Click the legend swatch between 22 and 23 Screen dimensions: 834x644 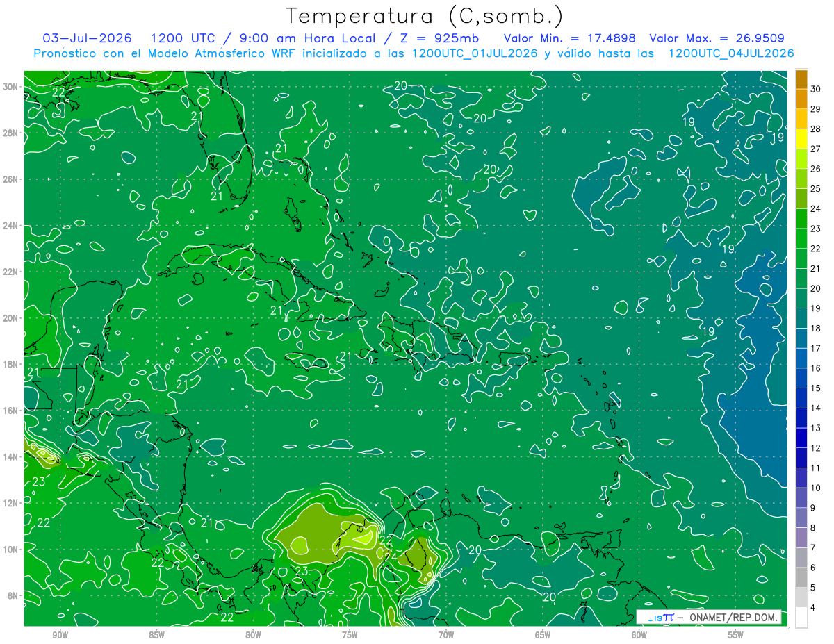[801, 238]
